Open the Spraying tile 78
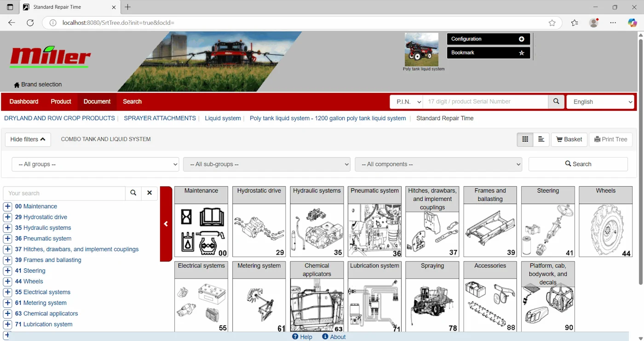Image resolution: width=644 pixels, height=341 pixels. 432,296
